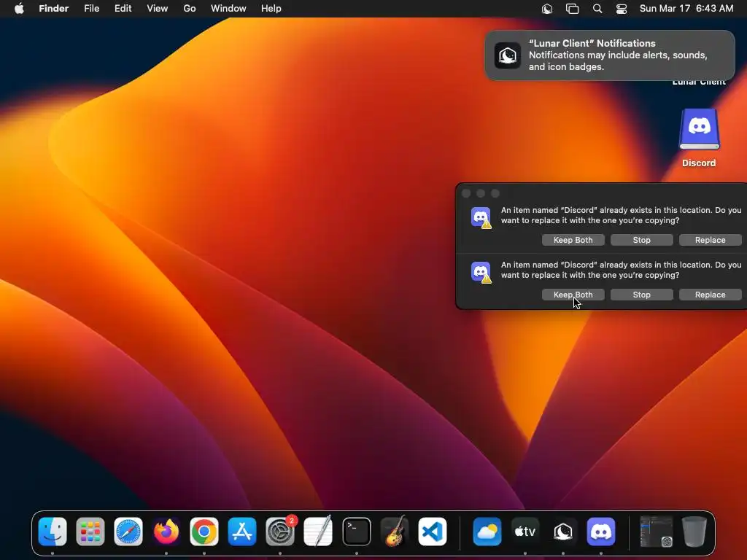Viewport: 747px width, 560px height.
Task: Open Finder from the Dock
Action: click(53, 532)
